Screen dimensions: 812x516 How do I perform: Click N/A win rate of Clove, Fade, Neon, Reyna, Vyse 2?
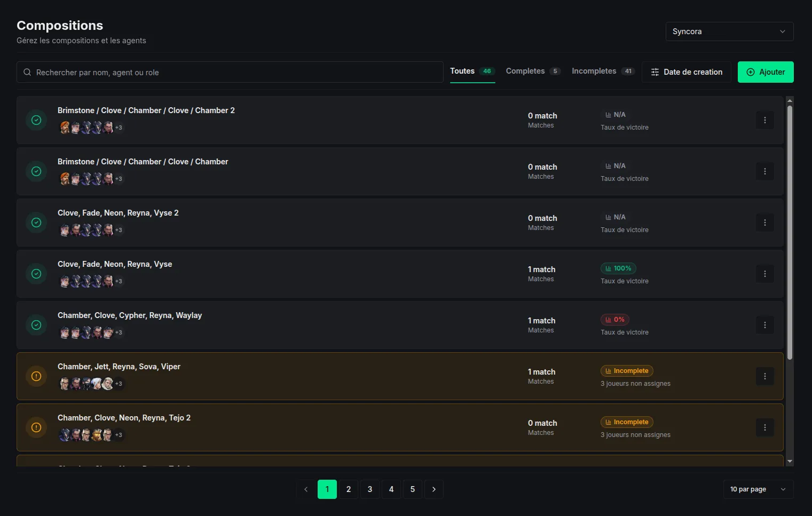[x=615, y=217]
